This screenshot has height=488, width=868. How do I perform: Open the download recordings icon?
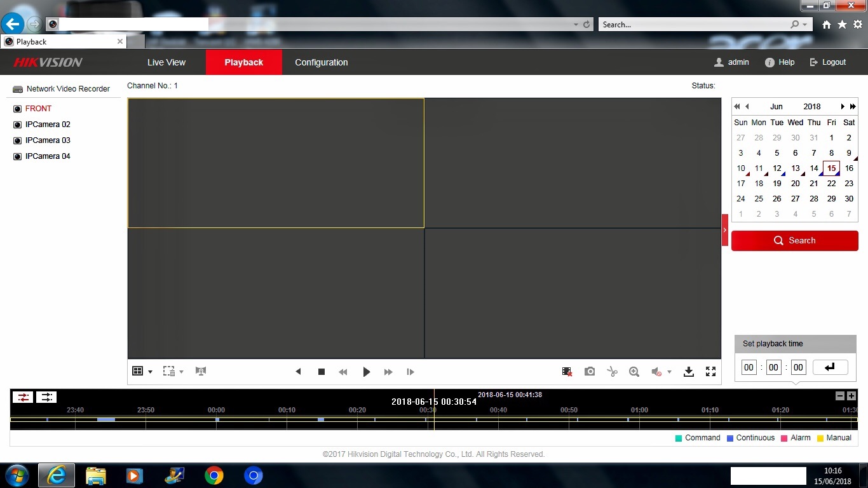[688, 372]
